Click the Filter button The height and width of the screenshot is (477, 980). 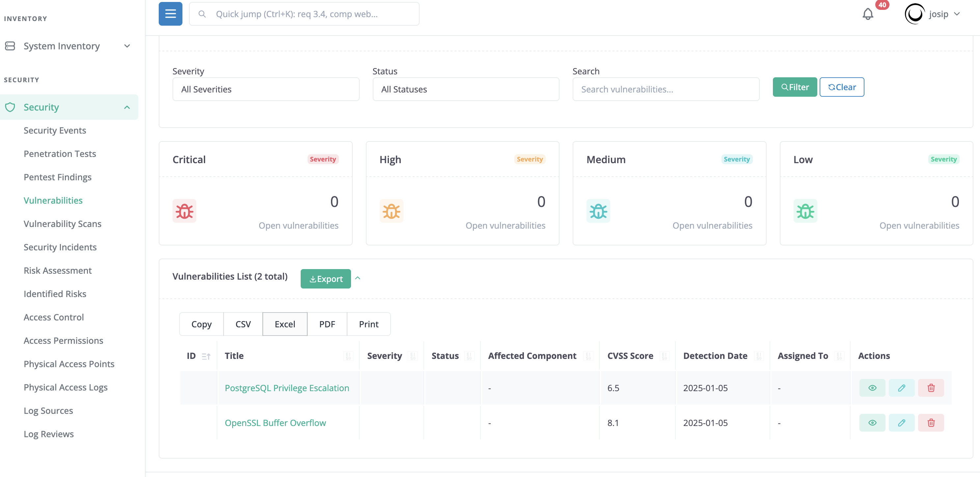coord(795,87)
